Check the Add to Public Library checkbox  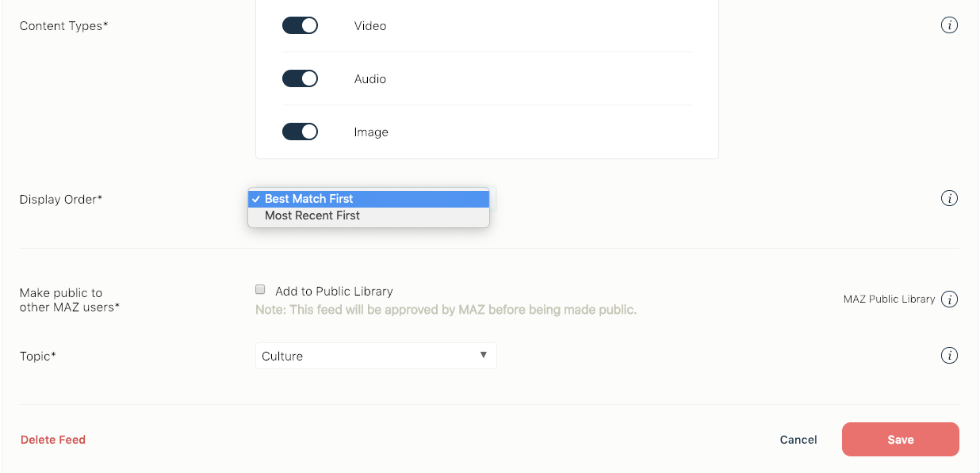260,290
